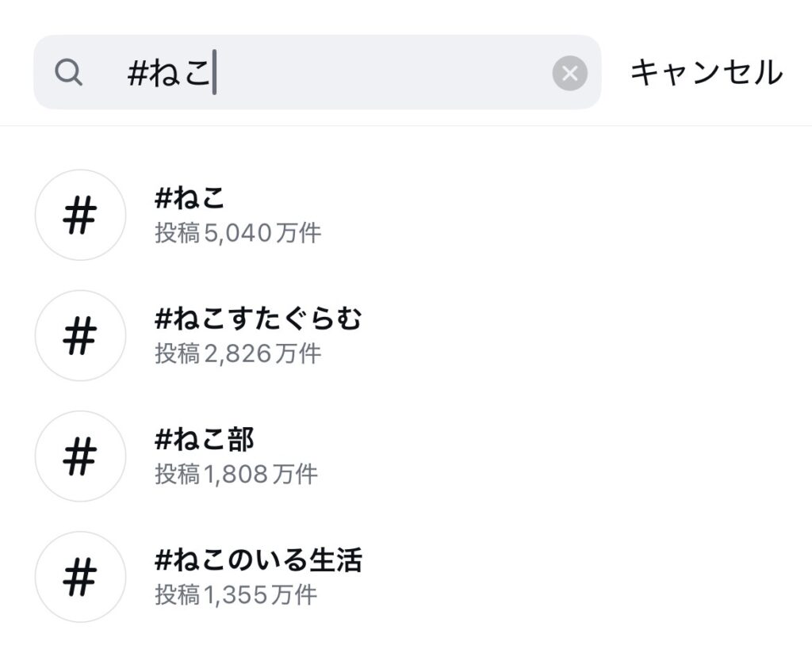Tap the 投稿 2,826 万件 subtitle text
The width and height of the screenshot is (812, 649).
(238, 355)
